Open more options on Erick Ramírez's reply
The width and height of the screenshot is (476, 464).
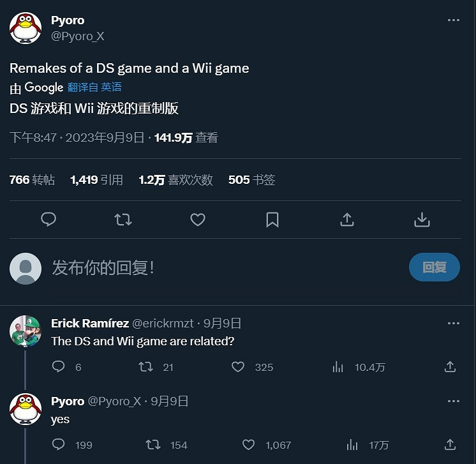coord(453,324)
